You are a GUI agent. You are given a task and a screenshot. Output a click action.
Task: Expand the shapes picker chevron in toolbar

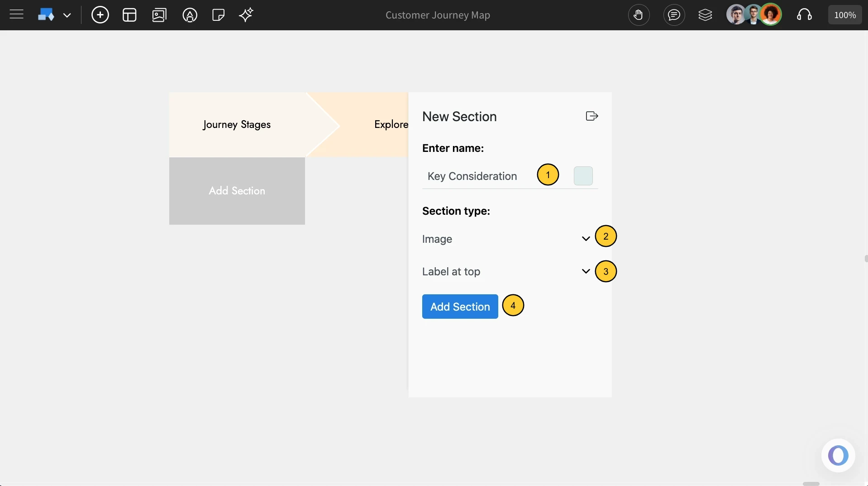click(67, 14)
